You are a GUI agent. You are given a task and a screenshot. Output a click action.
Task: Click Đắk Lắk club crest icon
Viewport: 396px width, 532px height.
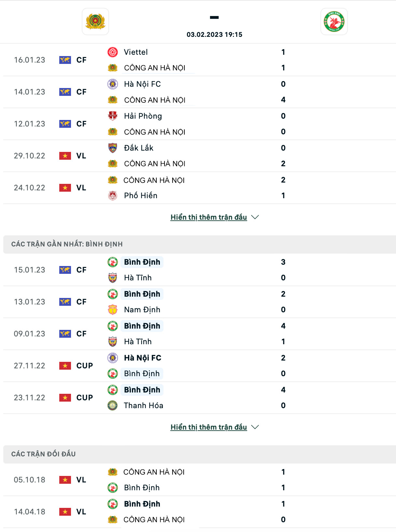pos(113,148)
